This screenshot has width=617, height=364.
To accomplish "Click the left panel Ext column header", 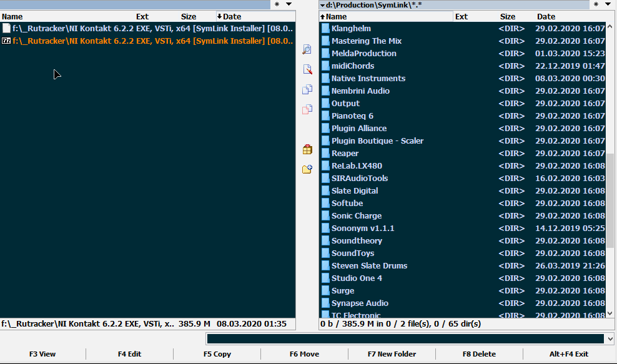I will coord(156,16).
